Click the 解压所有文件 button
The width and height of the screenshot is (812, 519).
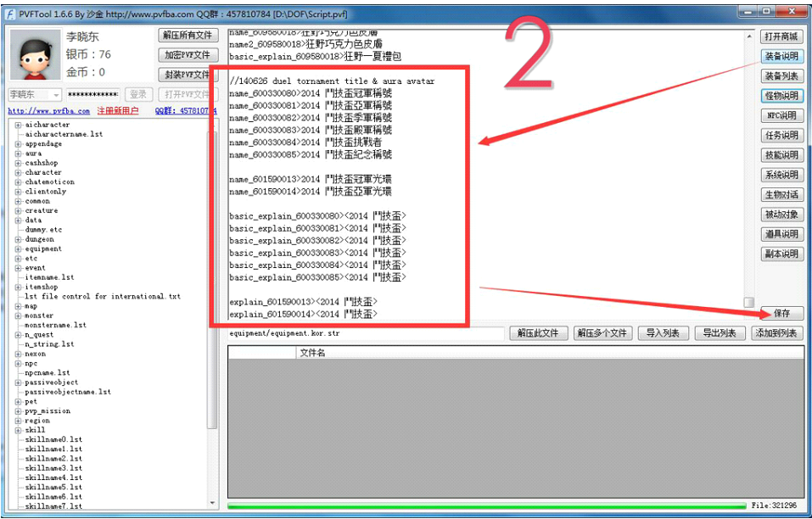(x=187, y=36)
